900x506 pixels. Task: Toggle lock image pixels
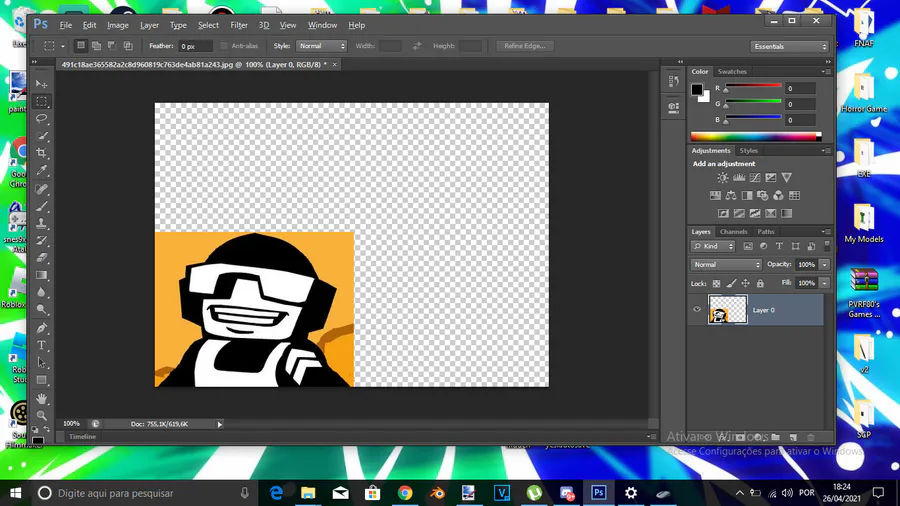coord(731,283)
